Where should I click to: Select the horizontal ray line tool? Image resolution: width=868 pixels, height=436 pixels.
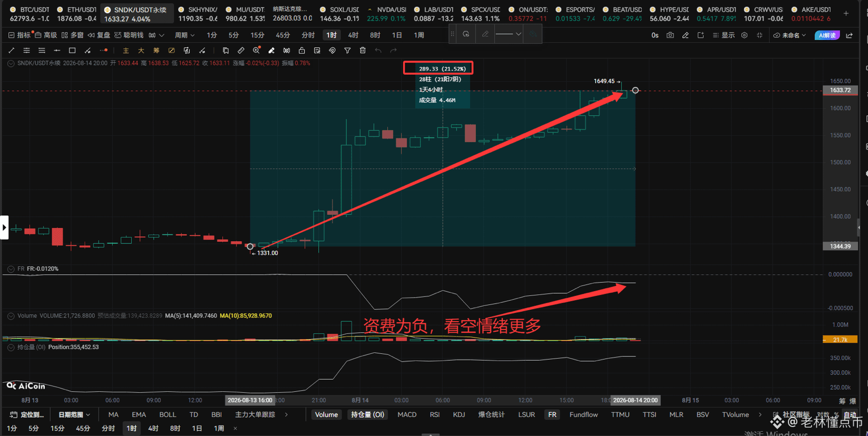pyautogui.click(x=57, y=51)
